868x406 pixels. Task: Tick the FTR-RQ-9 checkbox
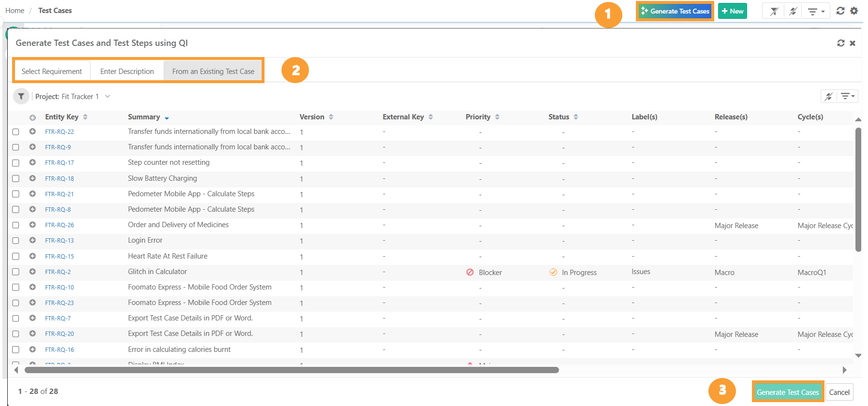(x=15, y=147)
